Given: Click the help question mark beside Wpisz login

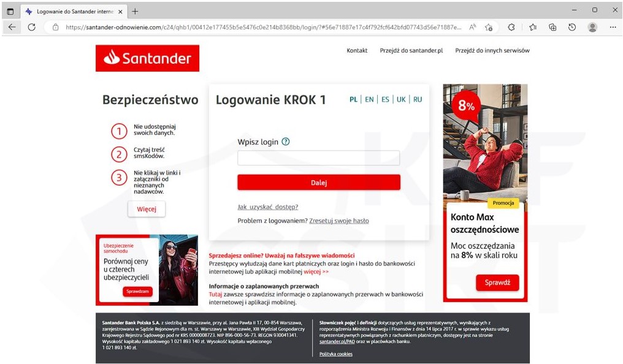Looking at the screenshot, I should click(x=286, y=142).
